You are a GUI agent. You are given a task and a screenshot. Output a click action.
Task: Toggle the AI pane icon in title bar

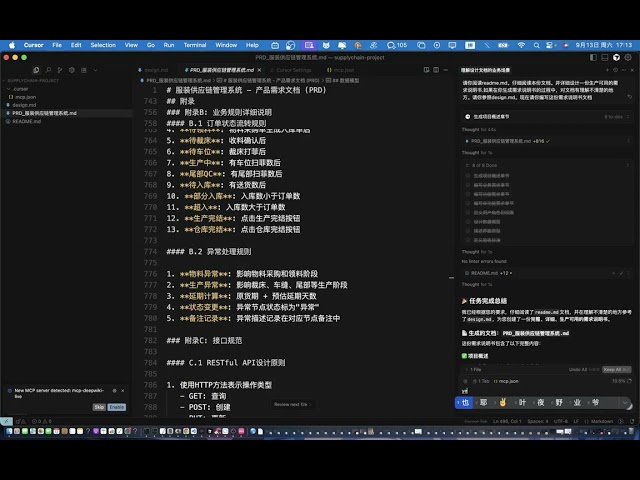pyautogui.click(x=616, y=58)
